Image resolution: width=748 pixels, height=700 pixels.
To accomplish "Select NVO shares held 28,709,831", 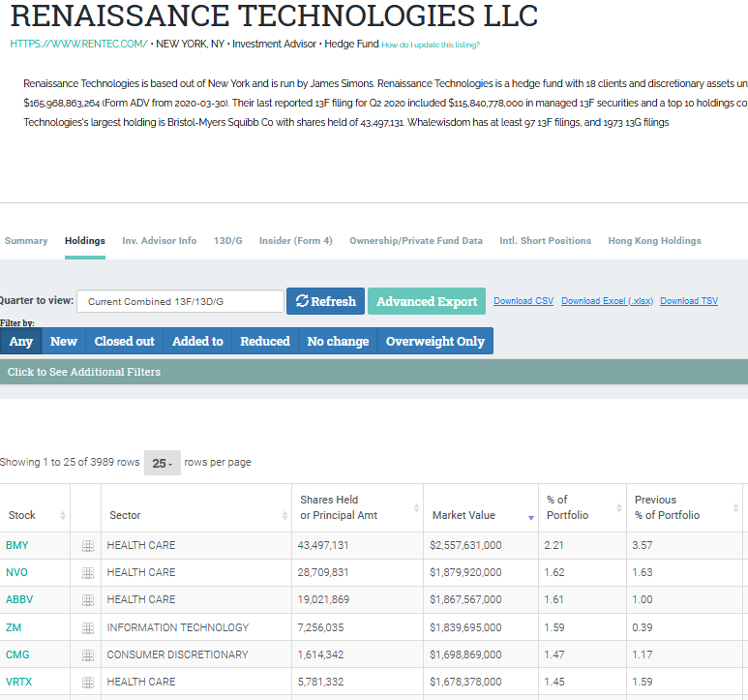I will 323,572.
